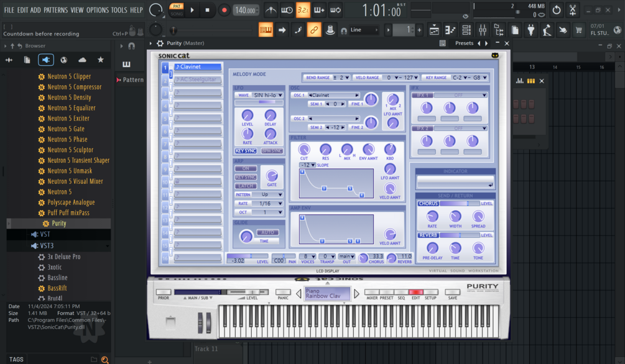Select browser plugin database speaker tab
Viewport: 625px width, 364px height.
[x=45, y=60]
